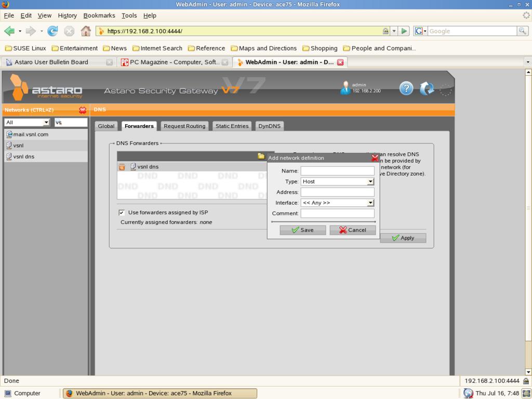The image size is (532, 399).
Task: Open the Forward button history dropdown arrow
Action: coord(42,31)
